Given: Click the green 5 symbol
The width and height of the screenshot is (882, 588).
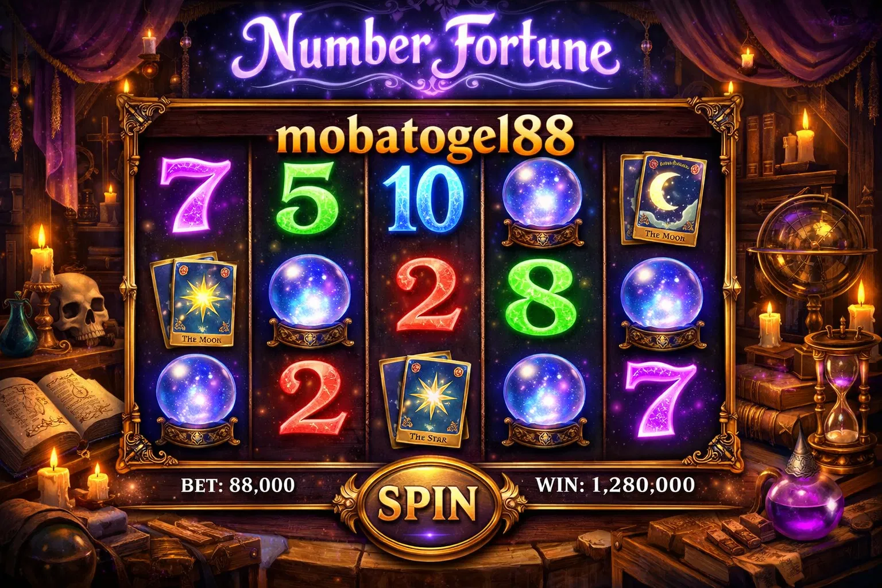Looking at the screenshot, I should [309, 195].
